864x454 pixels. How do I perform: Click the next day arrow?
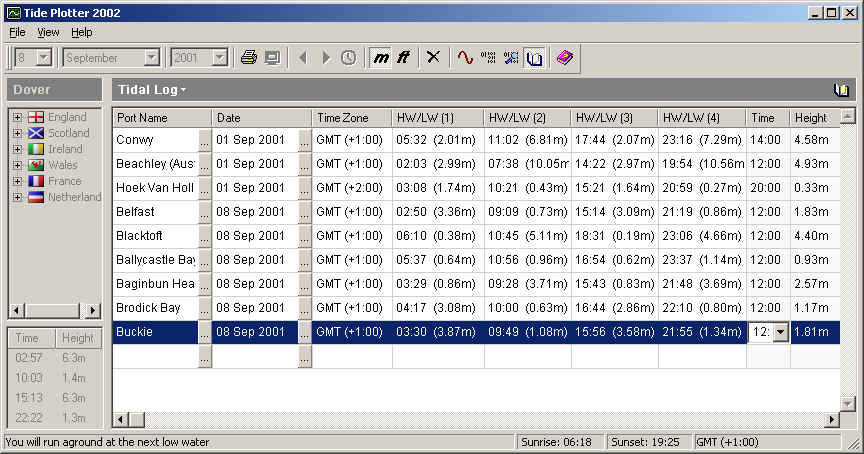[x=326, y=57]
